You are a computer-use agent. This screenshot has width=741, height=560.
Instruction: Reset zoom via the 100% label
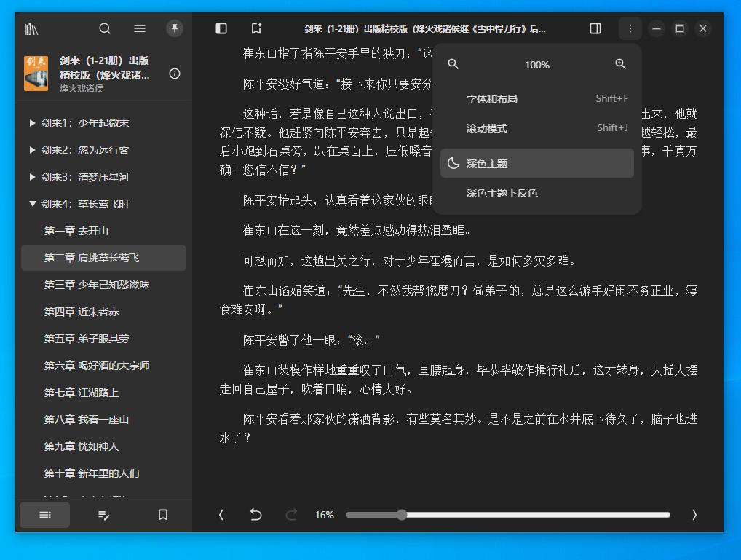[537, 65]
